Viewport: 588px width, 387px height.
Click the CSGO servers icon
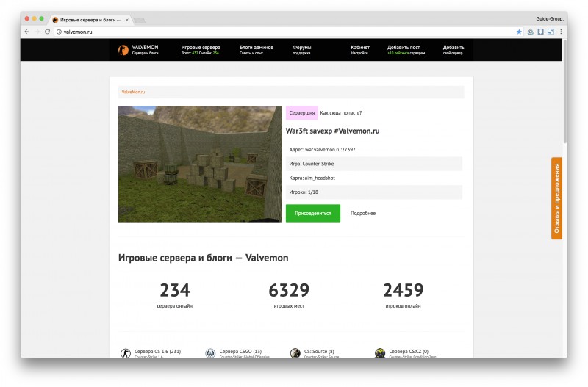pyautogui.click(x=210, y=353)
